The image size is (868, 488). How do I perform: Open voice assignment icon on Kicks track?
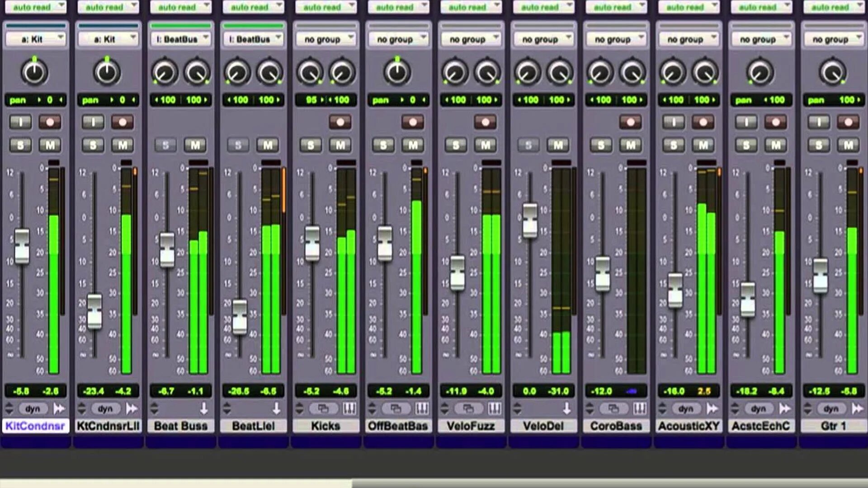(323, 409)
